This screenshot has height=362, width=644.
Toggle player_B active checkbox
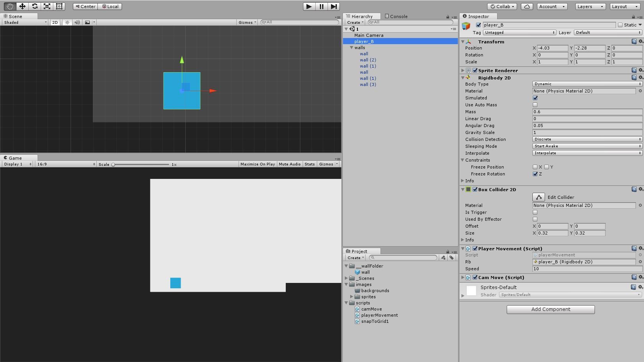[478, 25]
